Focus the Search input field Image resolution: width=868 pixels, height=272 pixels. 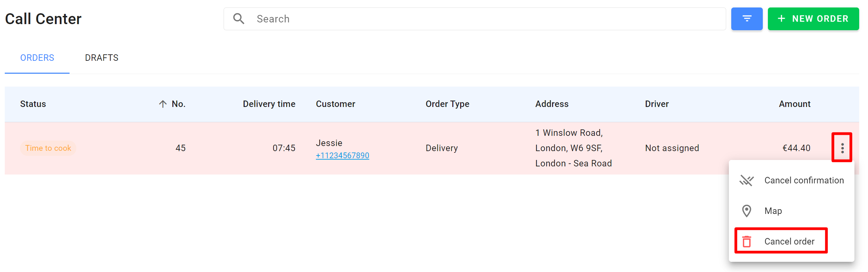(474, 19)
